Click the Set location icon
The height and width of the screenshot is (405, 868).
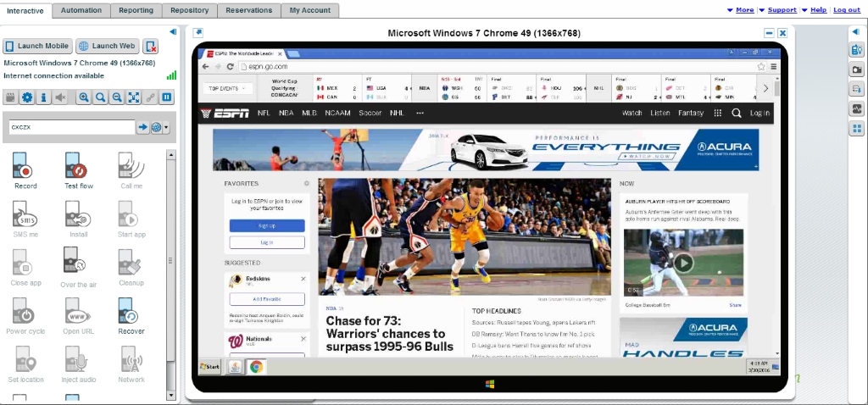(25, 359)
